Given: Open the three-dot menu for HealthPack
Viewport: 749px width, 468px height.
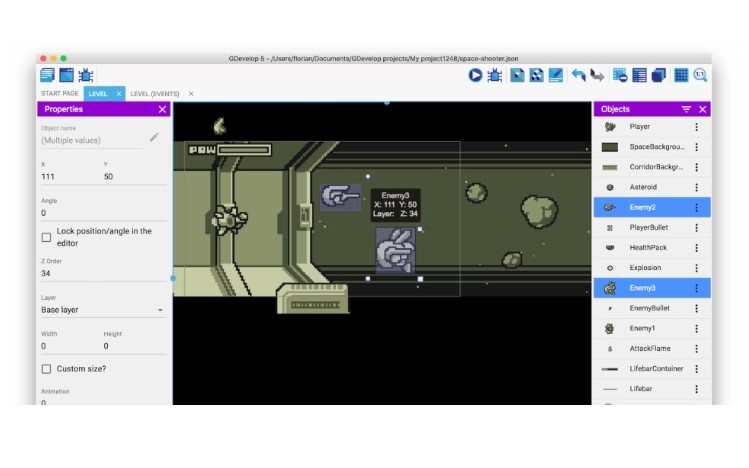Looking at the screenshot, I should (x=696, y=248).
